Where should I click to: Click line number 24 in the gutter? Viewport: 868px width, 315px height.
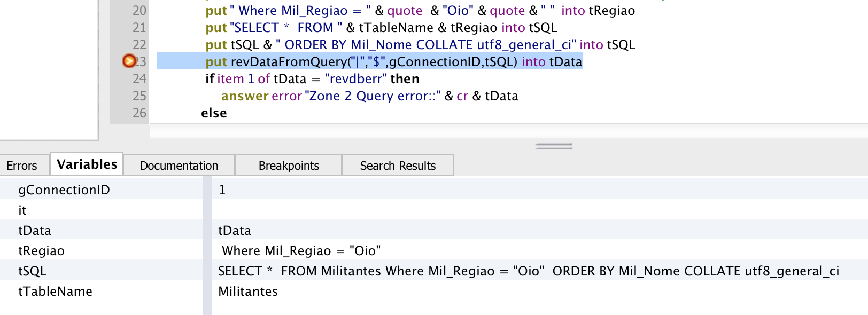click(139, 79)
